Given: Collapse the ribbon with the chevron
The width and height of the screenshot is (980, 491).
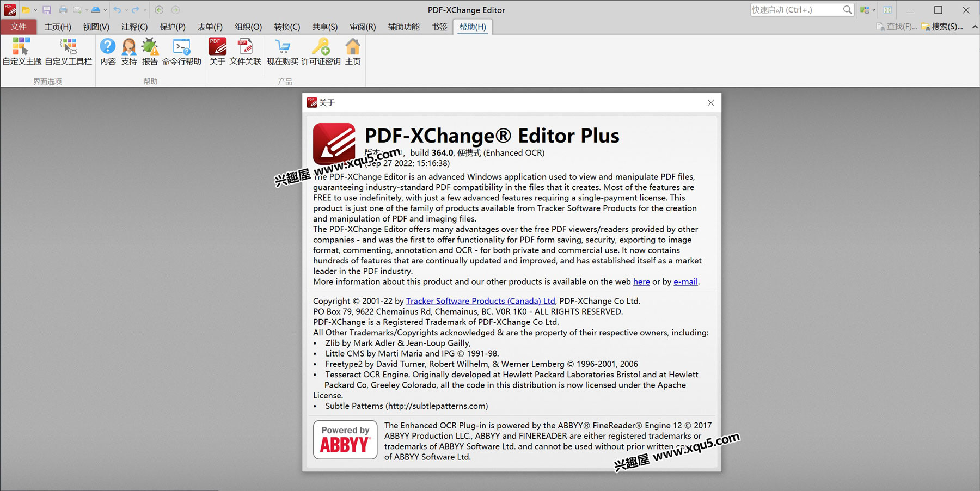Looking at the screenshot, I should [x=975, y=27].
